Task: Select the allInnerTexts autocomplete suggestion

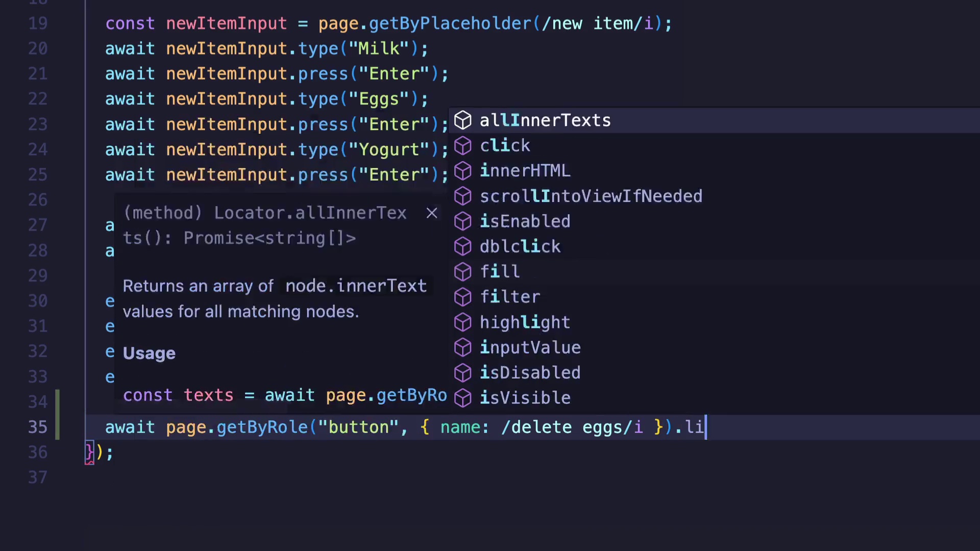Action: (x=714, y=120)
